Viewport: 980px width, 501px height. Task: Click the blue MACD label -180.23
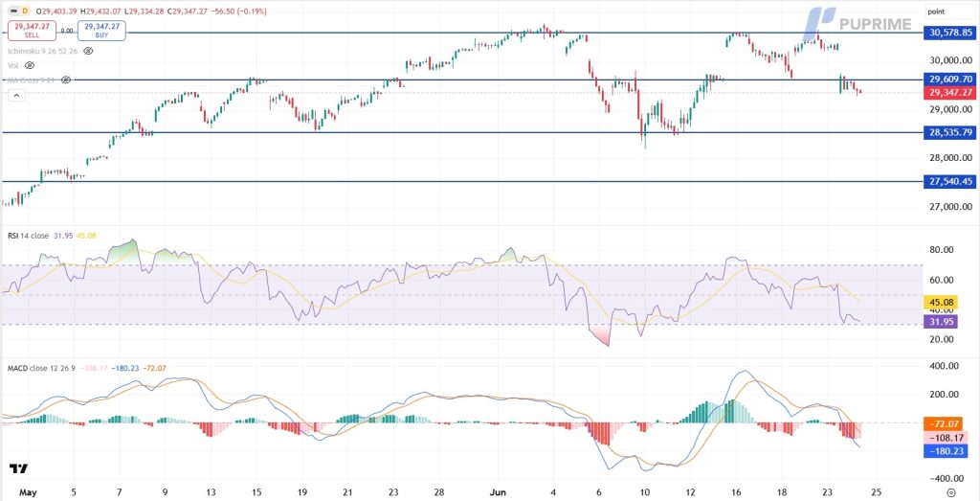946,450
